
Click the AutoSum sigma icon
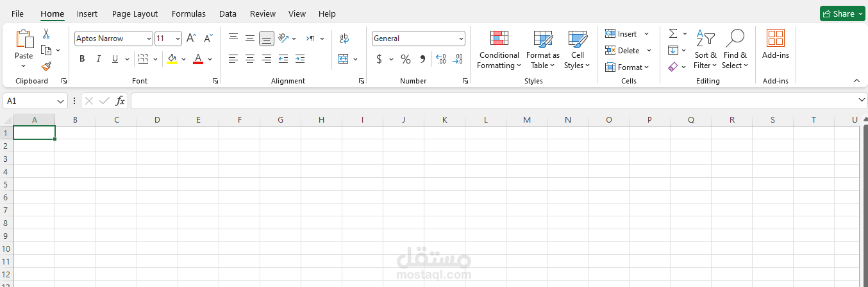(x=673, y=33)
